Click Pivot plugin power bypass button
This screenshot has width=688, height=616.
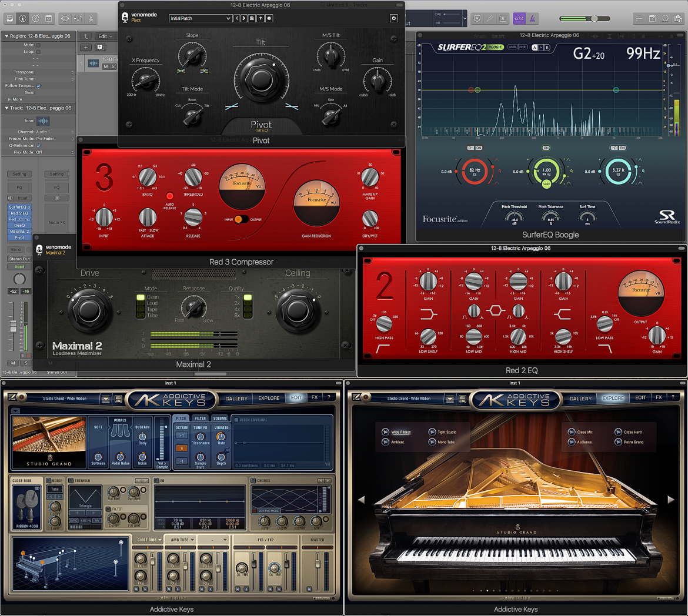(393, 18)
